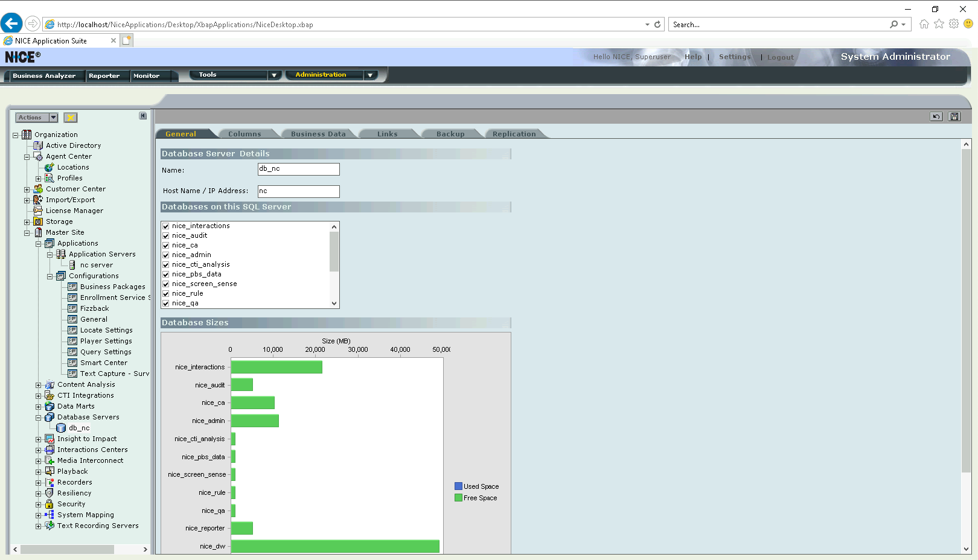Click the License Manager key icon

(38, 211)
